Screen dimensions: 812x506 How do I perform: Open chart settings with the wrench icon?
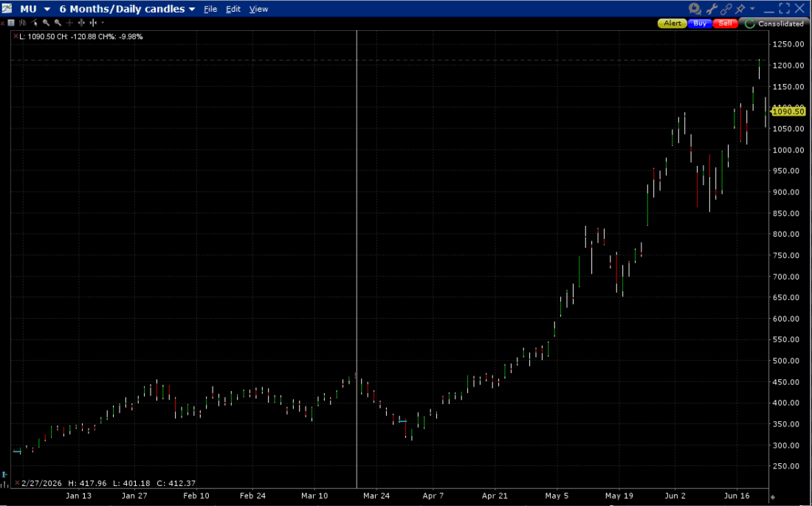(x=712, y=9)
